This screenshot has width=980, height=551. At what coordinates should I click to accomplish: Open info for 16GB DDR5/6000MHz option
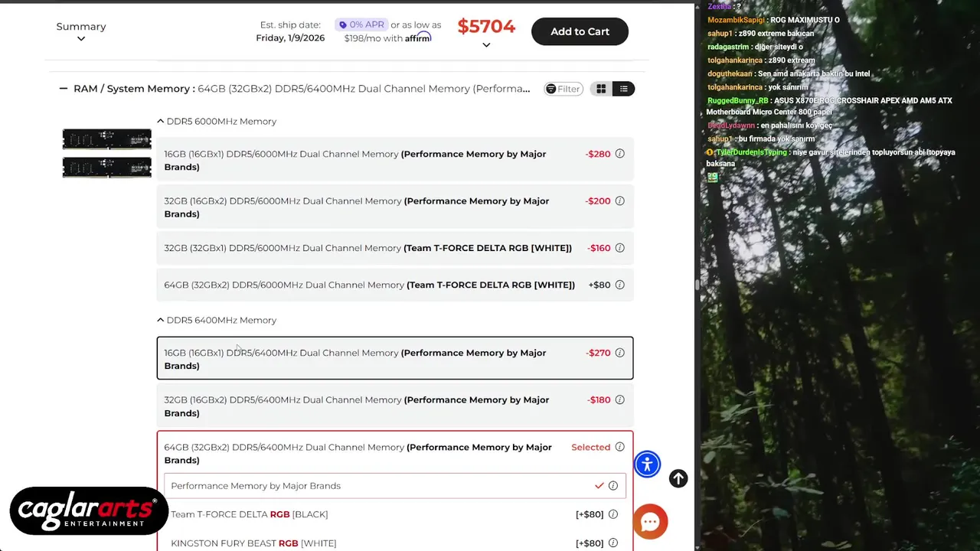(619, 154)
